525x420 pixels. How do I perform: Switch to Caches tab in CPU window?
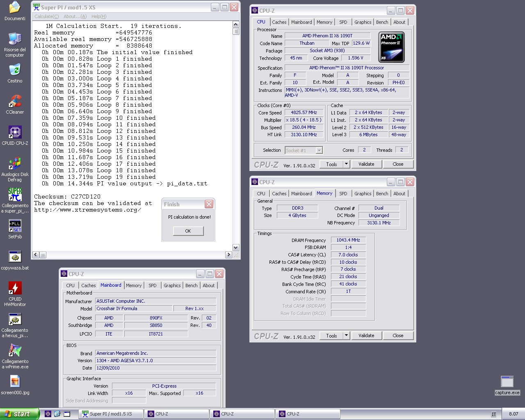click(279, 22)
